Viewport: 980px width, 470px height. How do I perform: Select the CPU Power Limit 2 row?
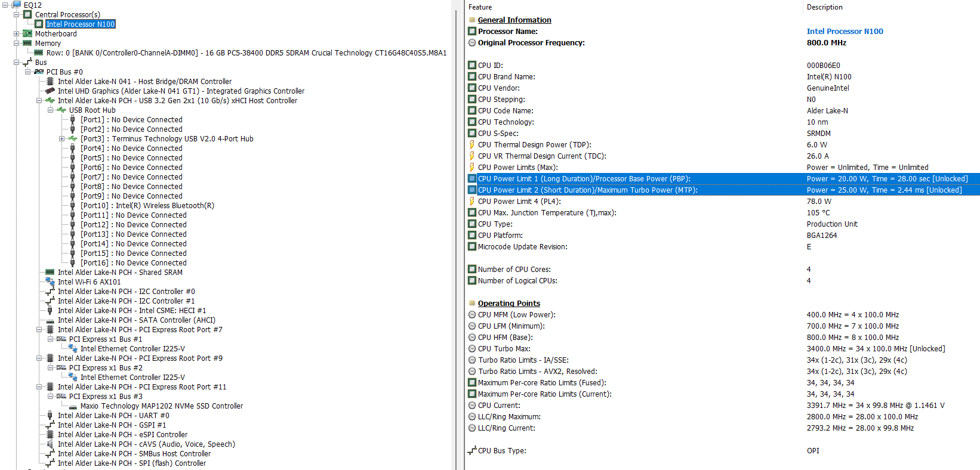[723, 190]
